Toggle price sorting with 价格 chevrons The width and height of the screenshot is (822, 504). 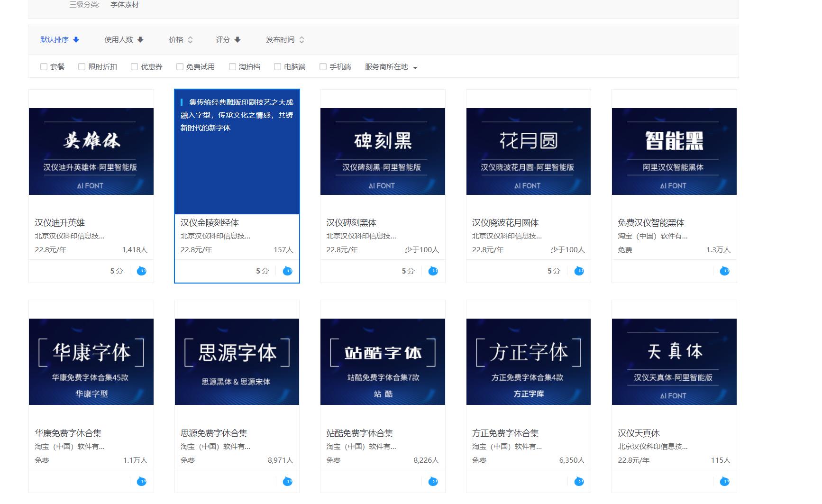point(191,40)
